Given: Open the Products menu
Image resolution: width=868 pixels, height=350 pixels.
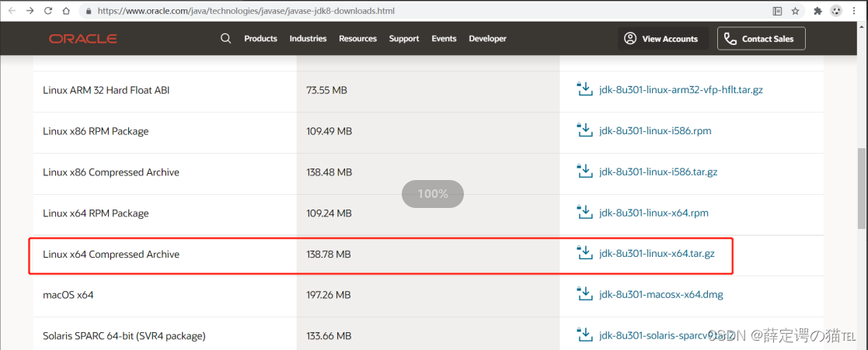Looking at the screenshot, I should 260,39.
